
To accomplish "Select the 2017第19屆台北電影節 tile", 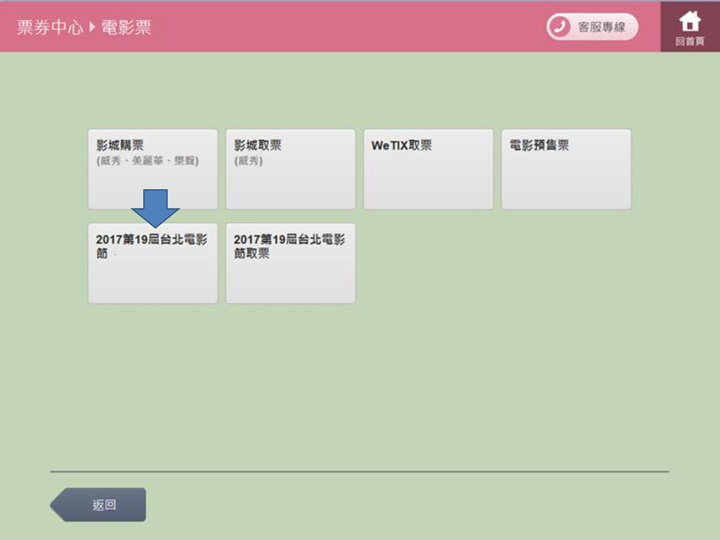I will click(x=153, y=263).
